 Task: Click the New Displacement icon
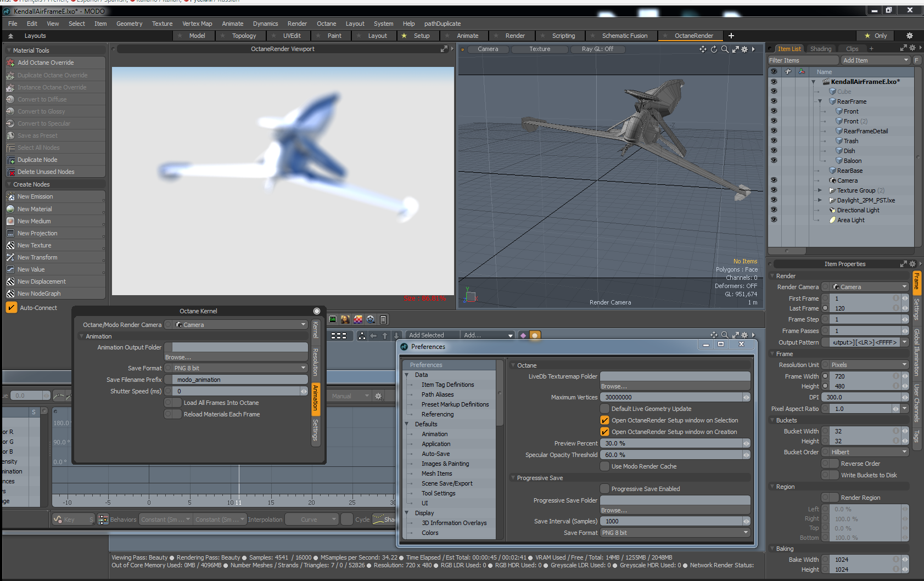(10, 281)
